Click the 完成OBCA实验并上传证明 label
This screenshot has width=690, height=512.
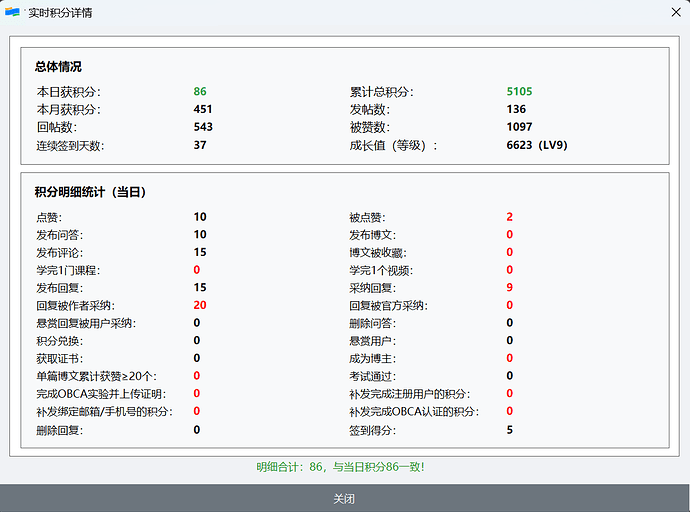click(x=100, y=394)
